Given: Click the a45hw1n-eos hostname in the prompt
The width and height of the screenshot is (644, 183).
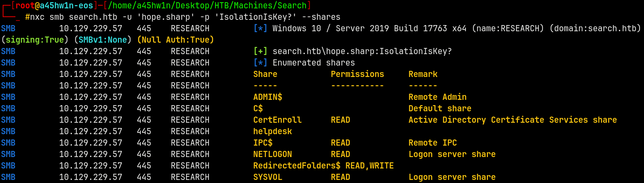Looking at the screenshot, I should pyautogui.click(x=66, y=6).
